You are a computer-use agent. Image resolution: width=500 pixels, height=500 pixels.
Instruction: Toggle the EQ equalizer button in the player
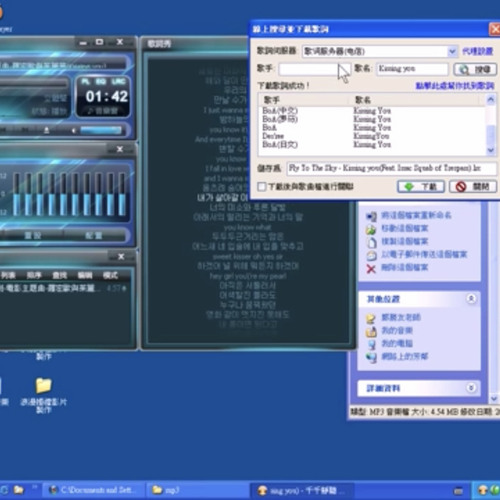pos(101,82)
